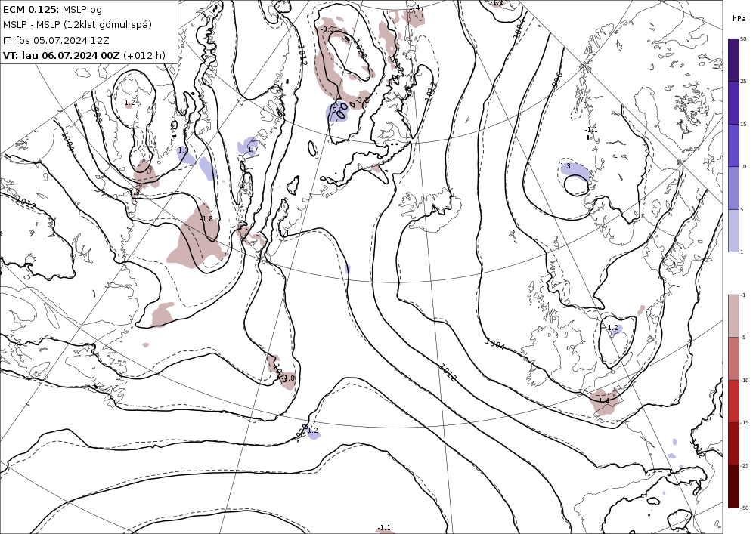The height and width of the screenshot is (534, 756).
Task: Click the '5.2' maximum value on the blue patch
Action: click(x=336, y=110)
